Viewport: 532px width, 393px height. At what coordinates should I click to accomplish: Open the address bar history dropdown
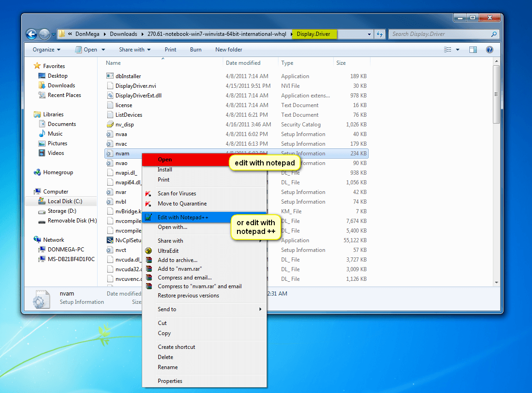[369, 34]
